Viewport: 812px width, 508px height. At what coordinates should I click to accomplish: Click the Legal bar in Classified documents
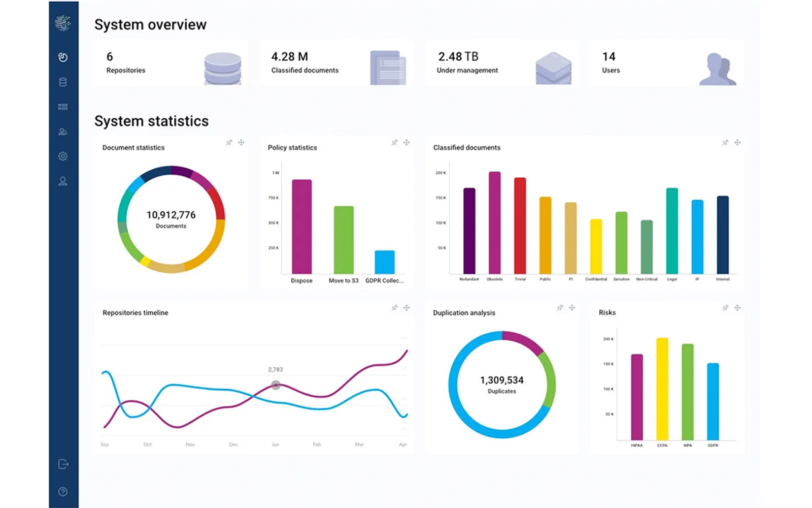pos(672,231)
